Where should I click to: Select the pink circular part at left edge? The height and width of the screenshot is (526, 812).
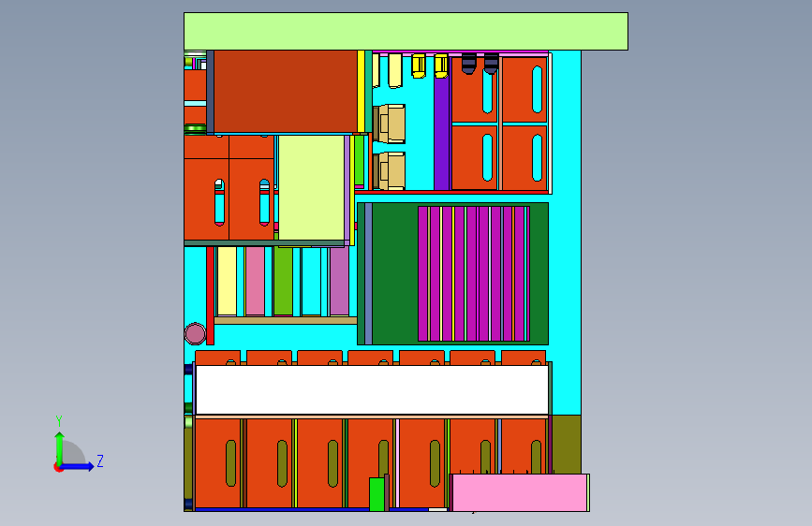click(195, 334)
